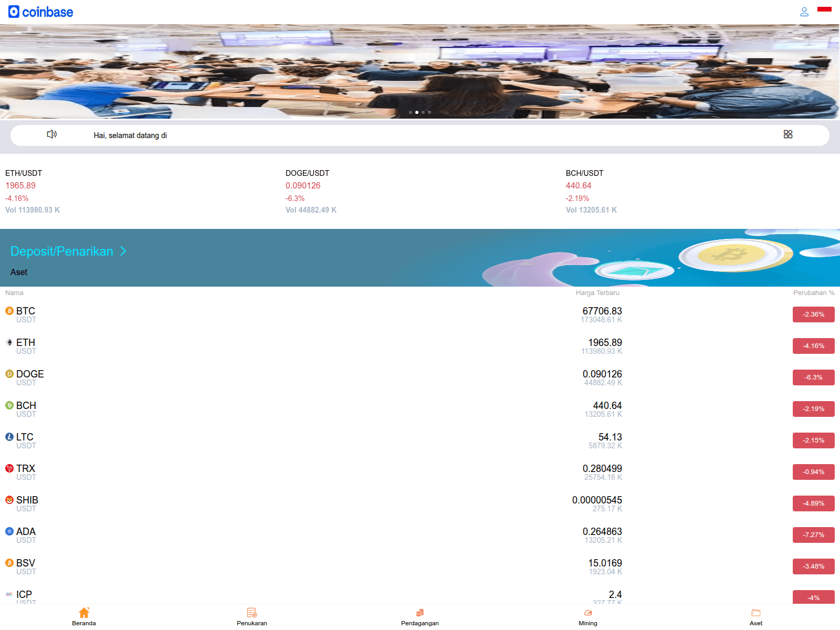
Task: Click the BTC -2.36% change badge
Action: tap(813, 314)
